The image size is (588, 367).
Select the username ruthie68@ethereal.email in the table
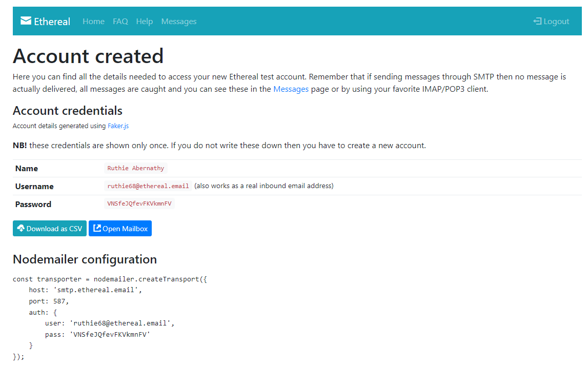[x=148, y=186]
